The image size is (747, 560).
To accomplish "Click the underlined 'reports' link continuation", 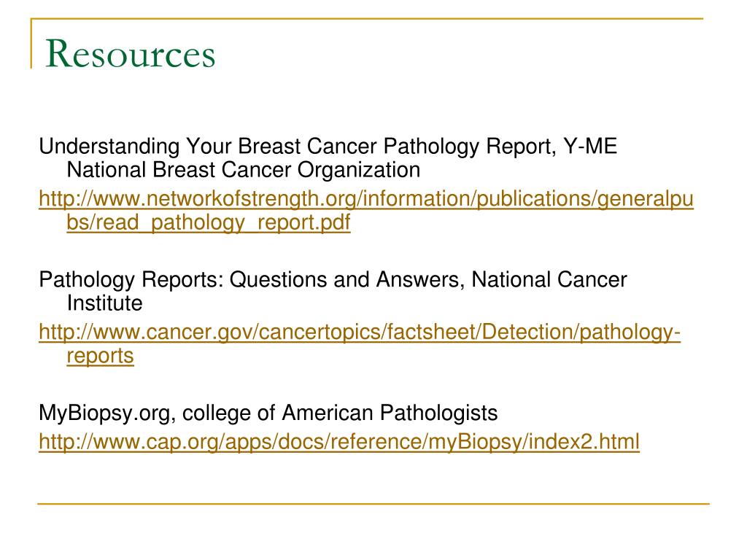I will (100, 356).
